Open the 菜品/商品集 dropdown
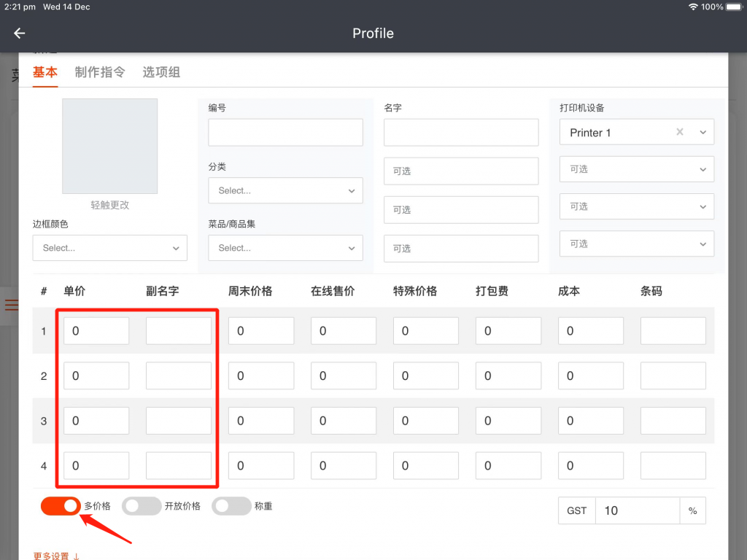747x560 pixels. click(285, 248)
